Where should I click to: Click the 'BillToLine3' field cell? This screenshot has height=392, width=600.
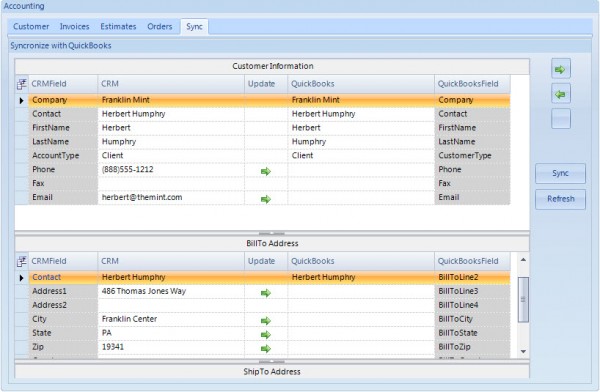point(472,291)
